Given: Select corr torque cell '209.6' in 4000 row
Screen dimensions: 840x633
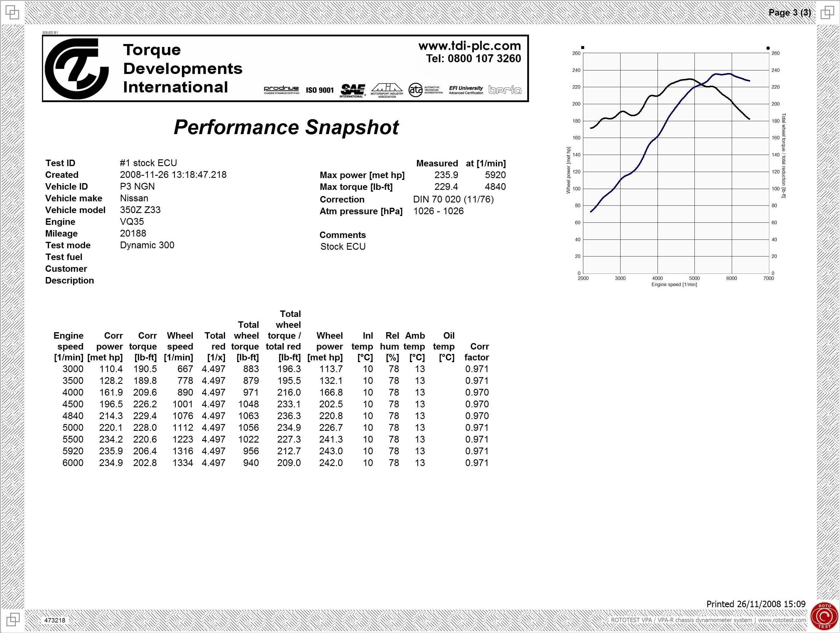Looking at the screenshot, I should (x=145, y=393).
